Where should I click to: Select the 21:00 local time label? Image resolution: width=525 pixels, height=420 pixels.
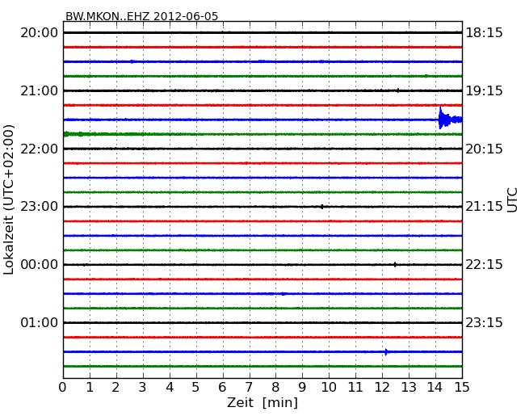pos(40,90)
